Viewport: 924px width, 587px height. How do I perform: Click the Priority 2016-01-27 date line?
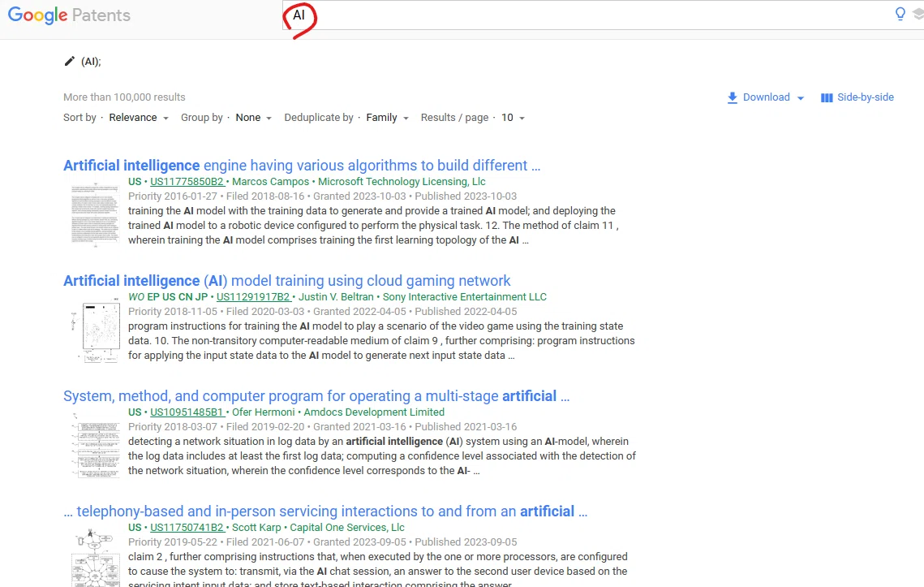[322, 196]
